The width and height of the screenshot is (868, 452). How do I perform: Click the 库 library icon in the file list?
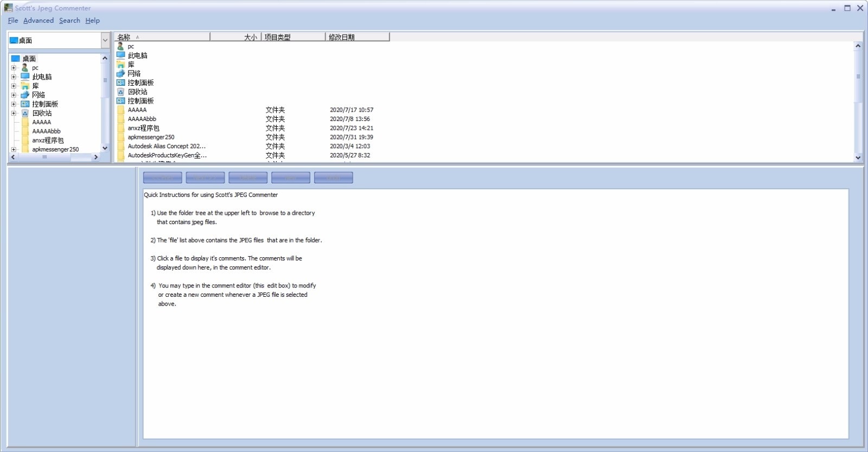(x=121, y=64)
